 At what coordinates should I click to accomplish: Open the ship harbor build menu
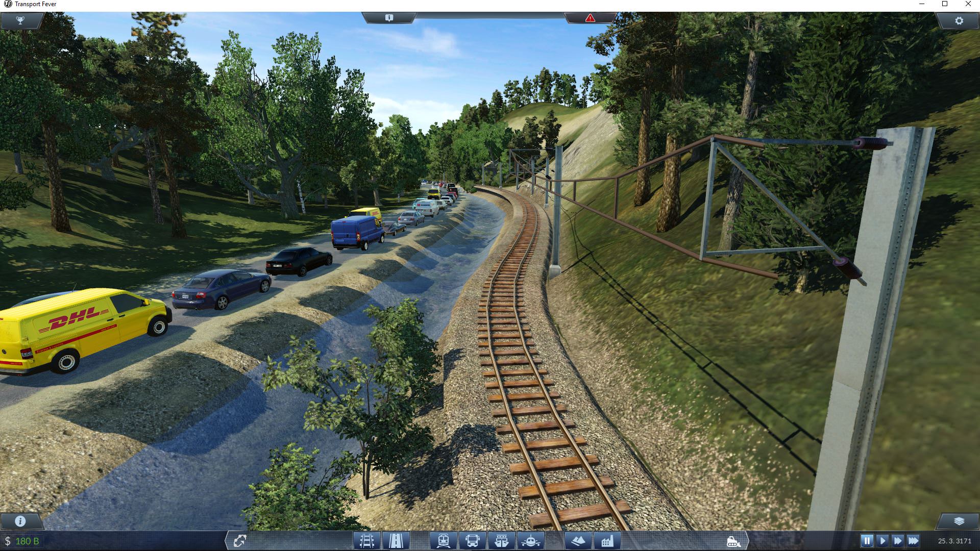[502, 541]
